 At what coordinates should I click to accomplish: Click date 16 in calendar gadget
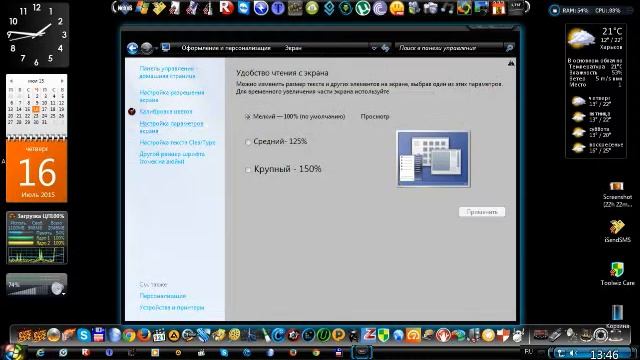coord(36,109)
